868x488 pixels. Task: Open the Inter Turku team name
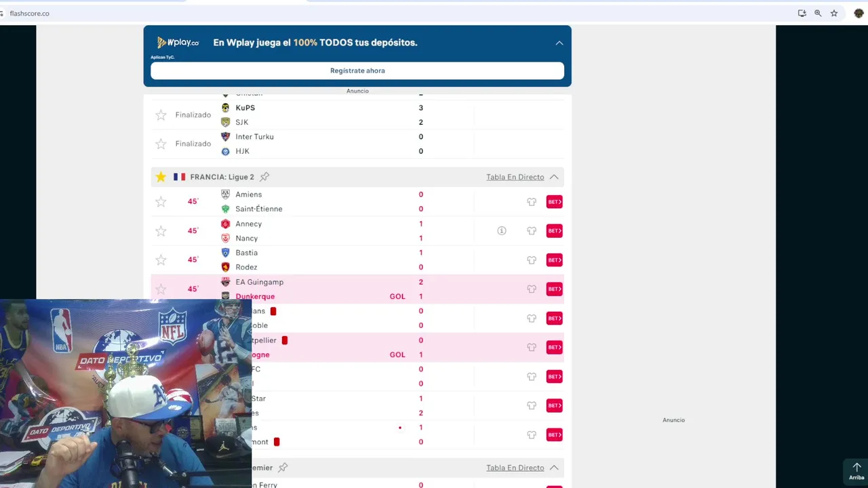pos(254,136)
